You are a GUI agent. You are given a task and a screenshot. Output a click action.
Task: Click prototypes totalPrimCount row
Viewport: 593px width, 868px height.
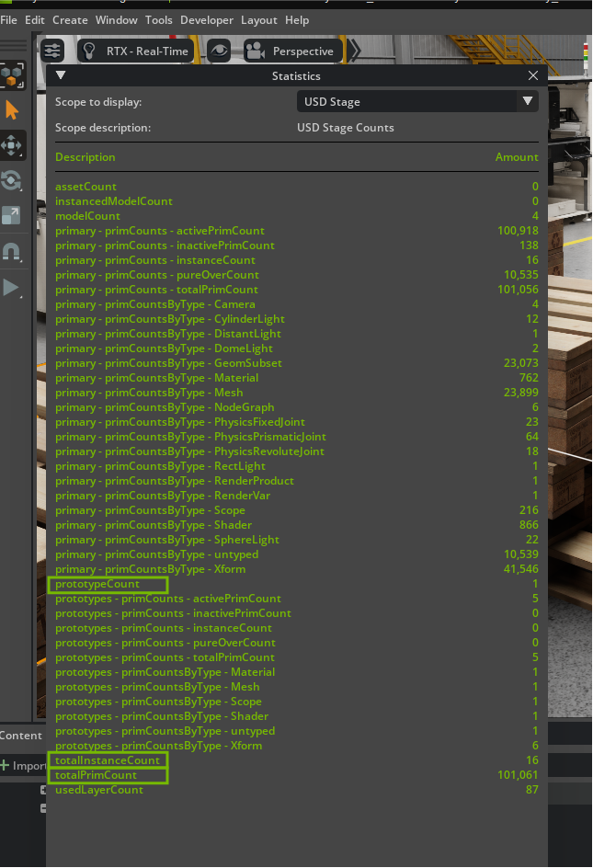pos(297,657)
